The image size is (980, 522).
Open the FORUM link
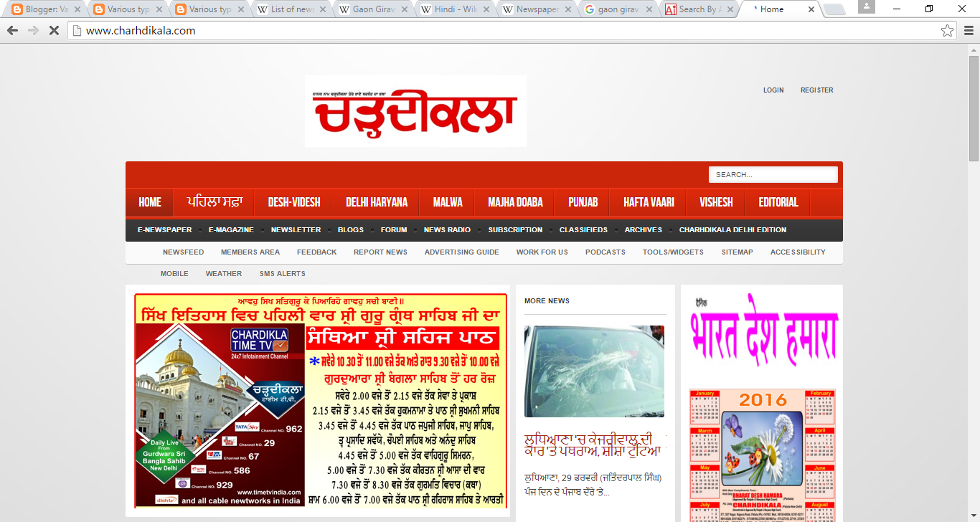(x=394, y=230)
